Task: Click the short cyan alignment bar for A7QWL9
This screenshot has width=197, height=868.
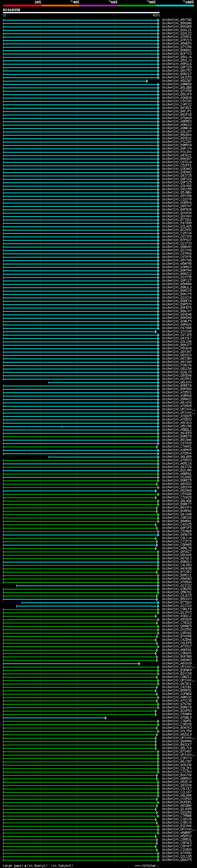Action: tap(55, 718)
